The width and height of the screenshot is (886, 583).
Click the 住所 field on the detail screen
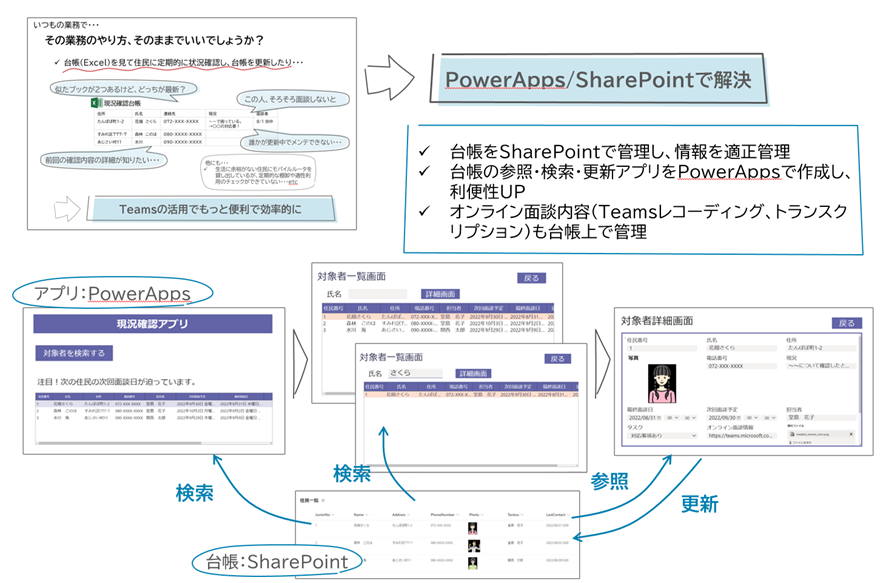tap(821, 348)
